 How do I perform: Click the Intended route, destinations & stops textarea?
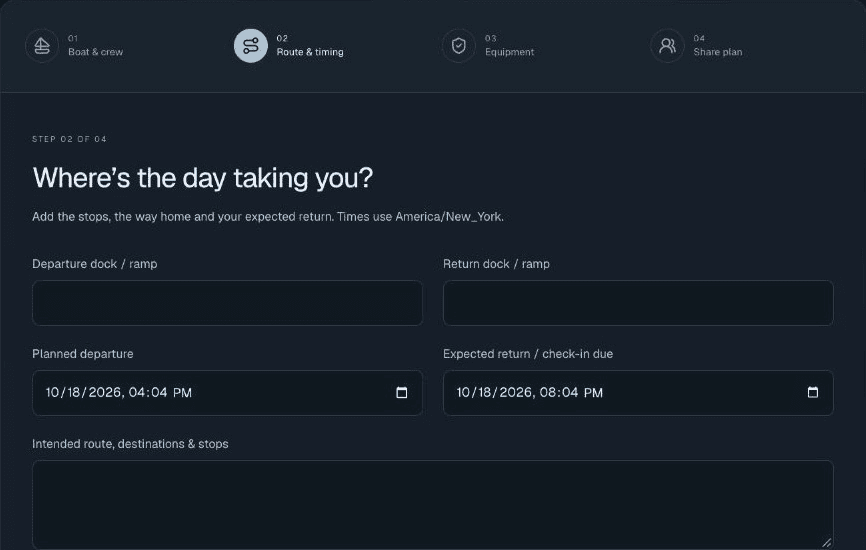pos(432,505)
